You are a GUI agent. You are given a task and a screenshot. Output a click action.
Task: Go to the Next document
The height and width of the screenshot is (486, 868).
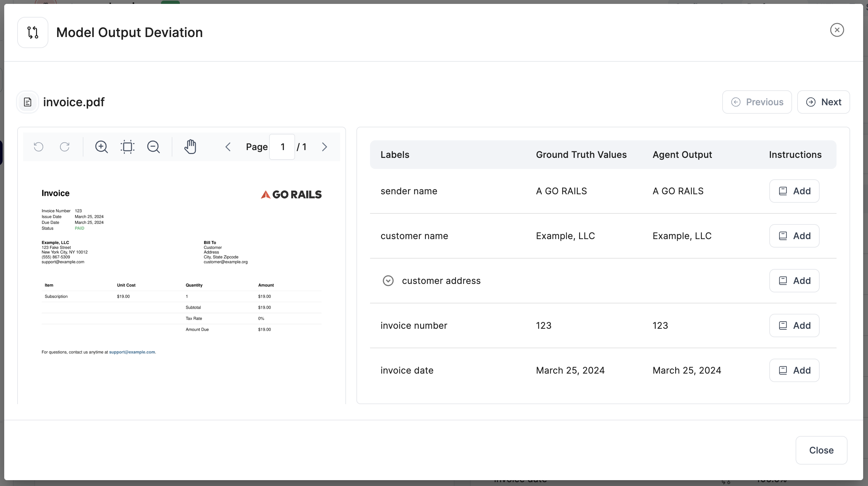pyautogui.click(x=824, y=102)
